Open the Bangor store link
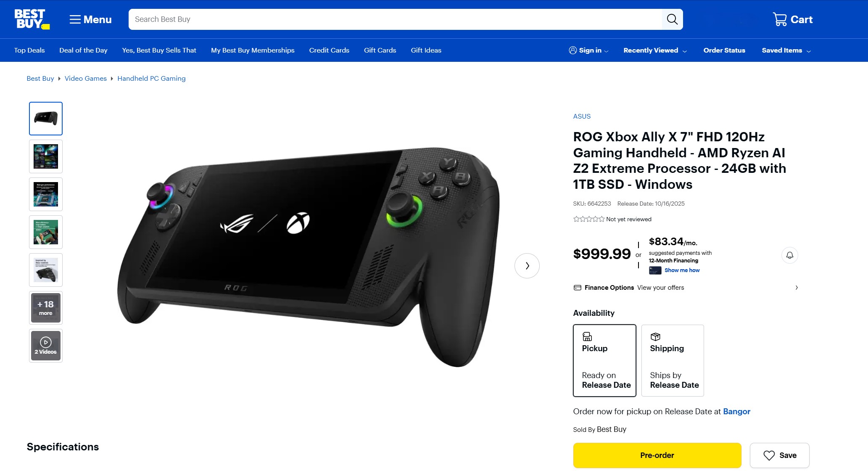Viewport: 868px width, 471px height. tap(736, 412)
